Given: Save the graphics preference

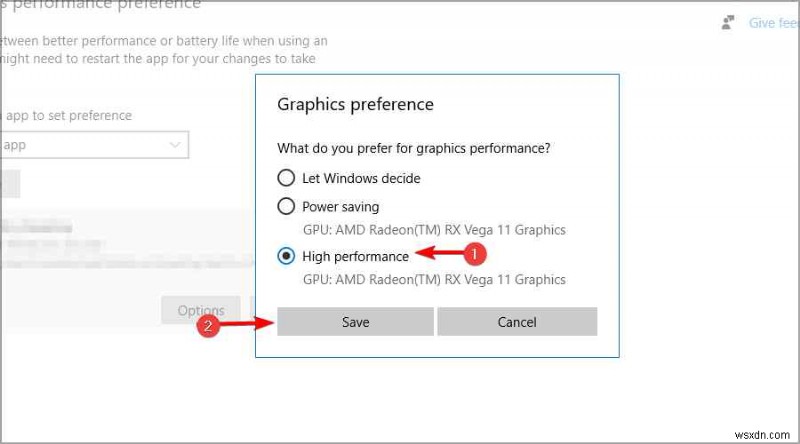Looking at the screenshot, I should [x=355, y=322].
